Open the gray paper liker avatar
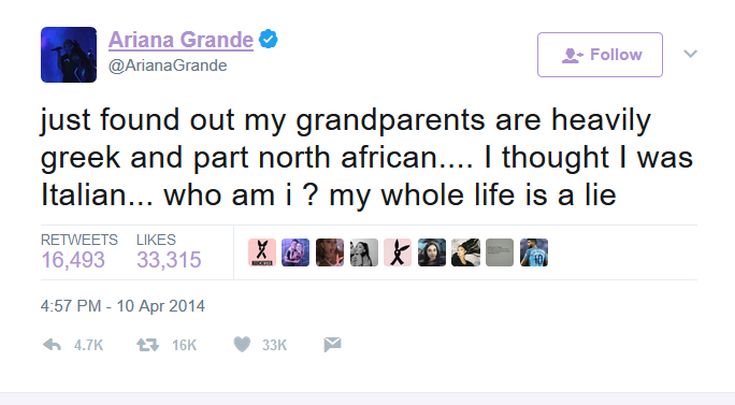The width and height of the screenshot is (735, 405). (500, 252)
